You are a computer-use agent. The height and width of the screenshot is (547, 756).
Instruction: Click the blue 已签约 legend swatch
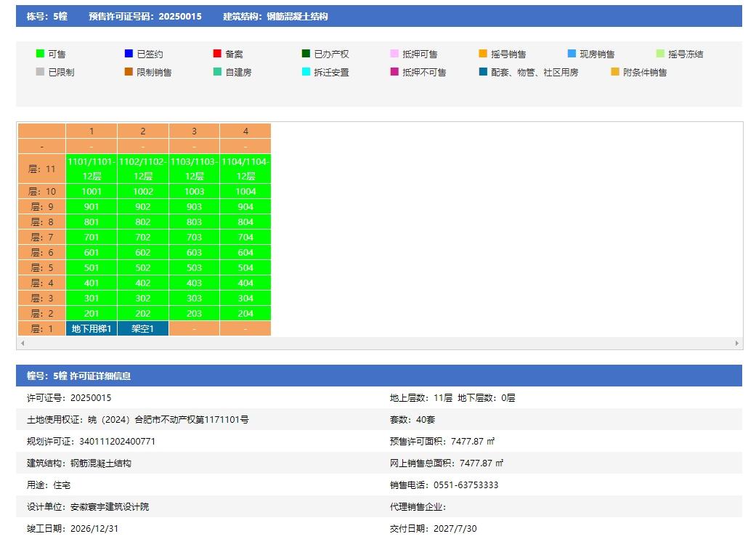point(129,54)
